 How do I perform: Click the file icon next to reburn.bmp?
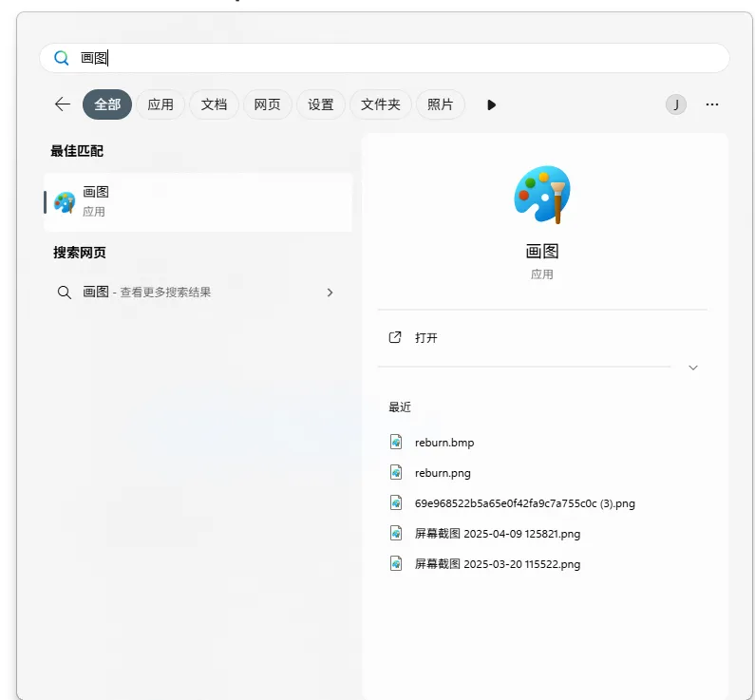click(x=396, y=442)
